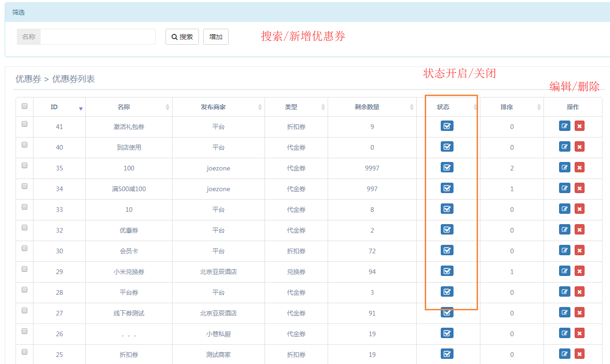Select row checkbox for ID 29
The image size is (610, 364).
[25, 269]
